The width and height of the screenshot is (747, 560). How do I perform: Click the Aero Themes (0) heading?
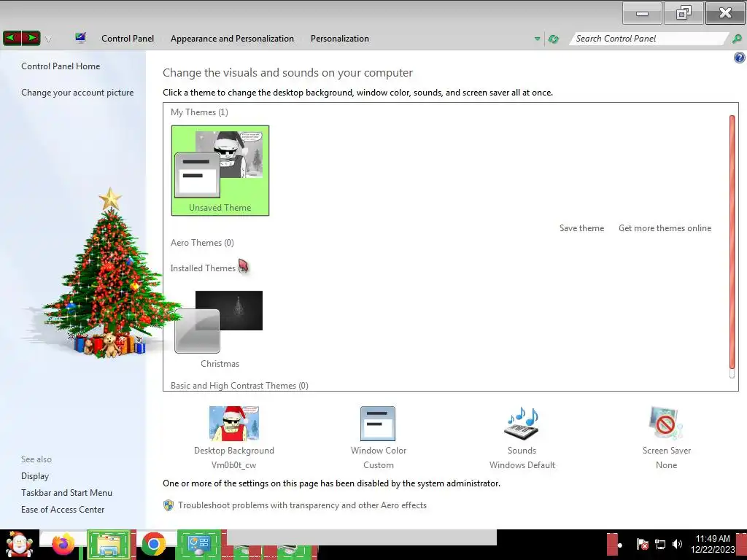[x=202, y=242]
